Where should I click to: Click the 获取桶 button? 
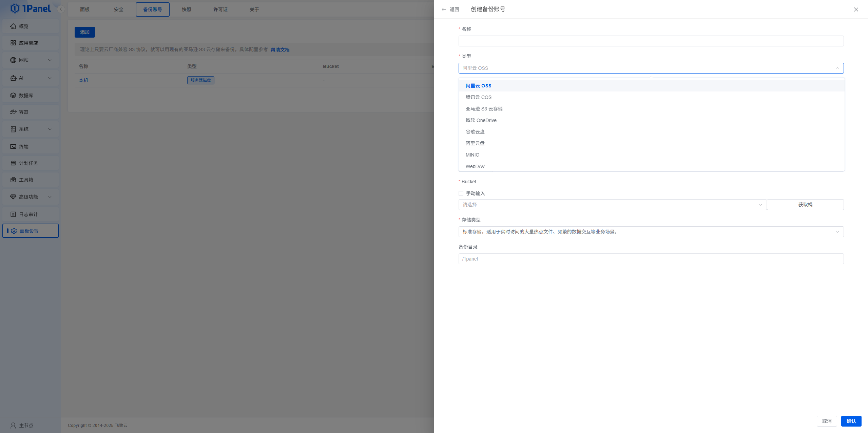(x=805, y=204)
